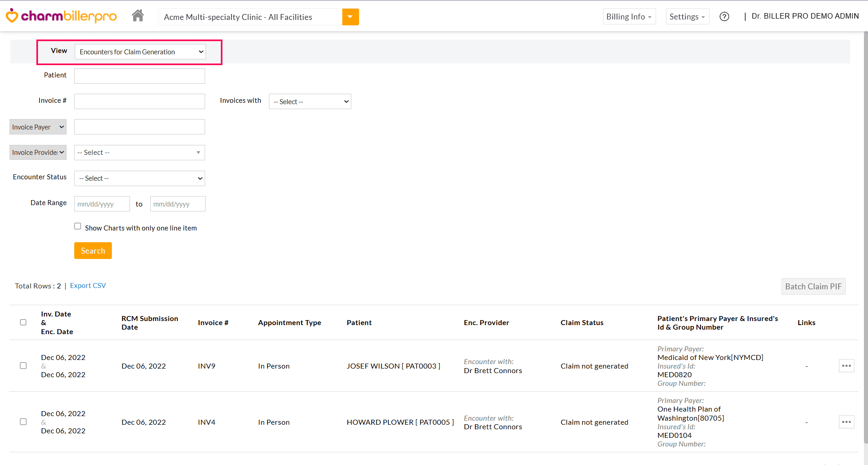
Task: Click the Acme Multi-specialty Clinic facility field
Action: [250, 17]
